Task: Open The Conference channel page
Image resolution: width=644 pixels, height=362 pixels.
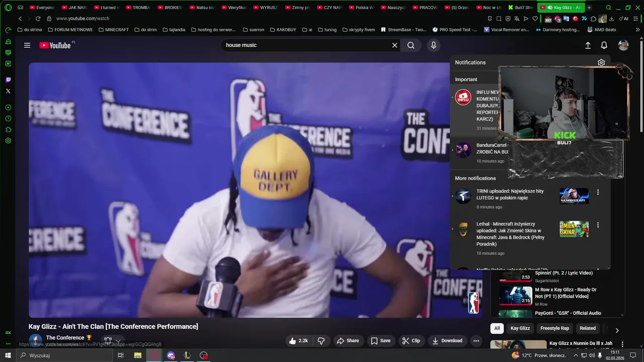Action: click(x=65, y=338)
